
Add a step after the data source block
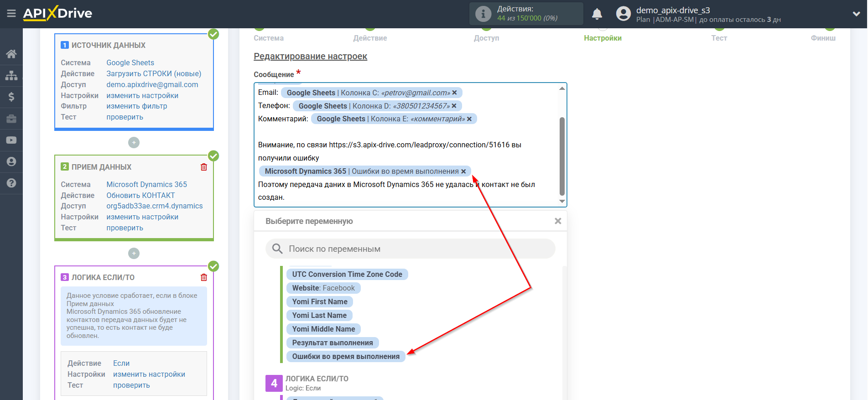click(x=134, y=142)
